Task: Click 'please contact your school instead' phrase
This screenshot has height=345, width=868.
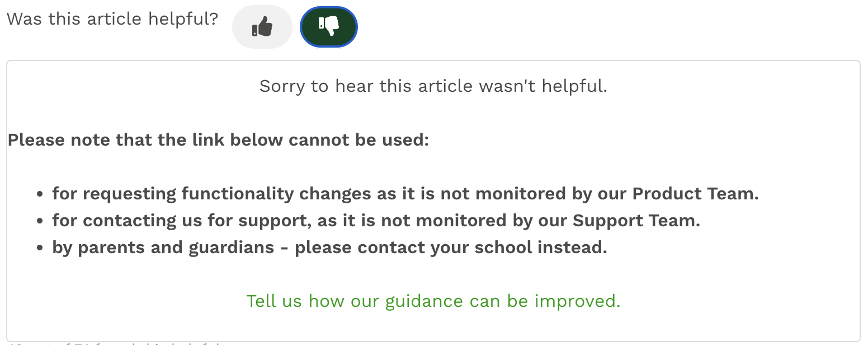Action: click(x=451, y=248)
